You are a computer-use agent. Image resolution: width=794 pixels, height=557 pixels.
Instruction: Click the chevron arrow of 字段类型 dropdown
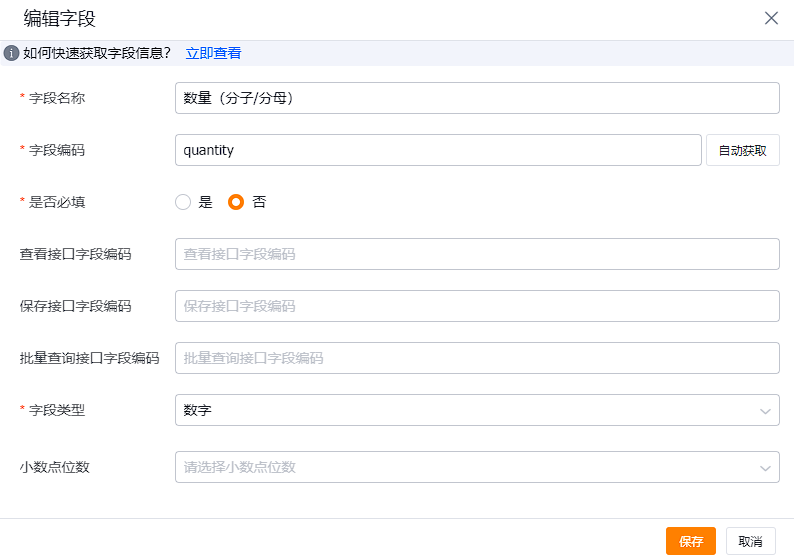[765, 411]
